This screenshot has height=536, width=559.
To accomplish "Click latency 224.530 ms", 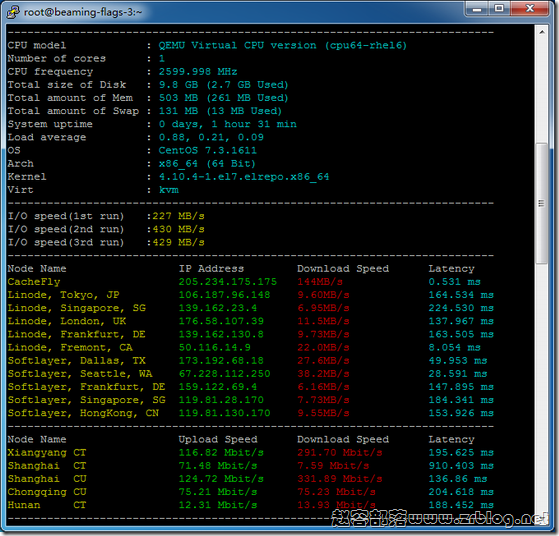I will [x=461, y=308].
